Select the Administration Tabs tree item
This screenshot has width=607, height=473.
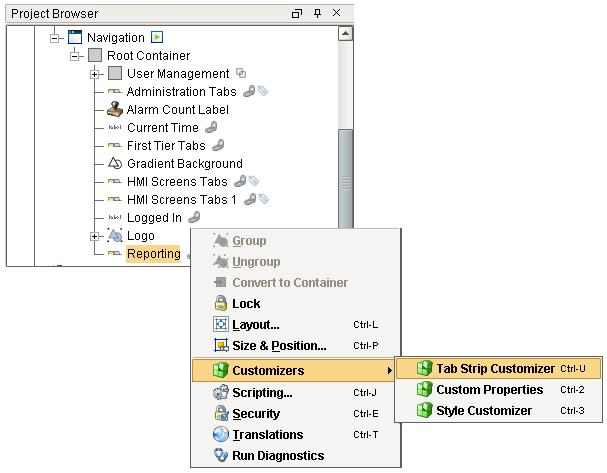point(181,91)
